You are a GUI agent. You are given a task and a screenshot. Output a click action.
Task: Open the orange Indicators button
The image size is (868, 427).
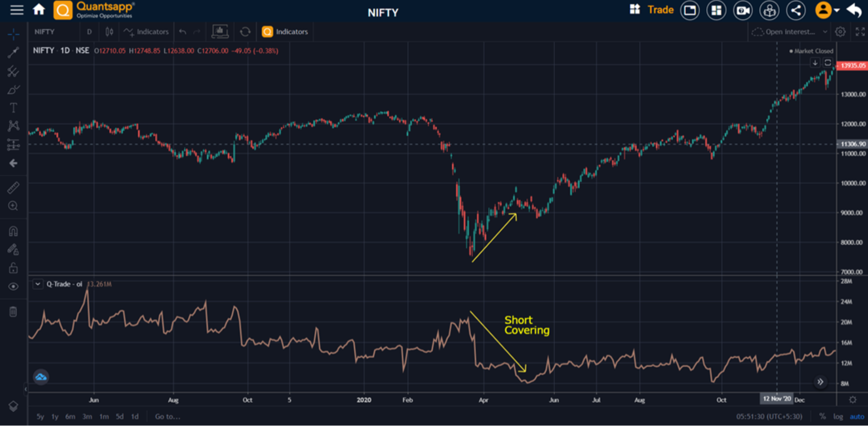pyautogui.click(x=285, y=32)
